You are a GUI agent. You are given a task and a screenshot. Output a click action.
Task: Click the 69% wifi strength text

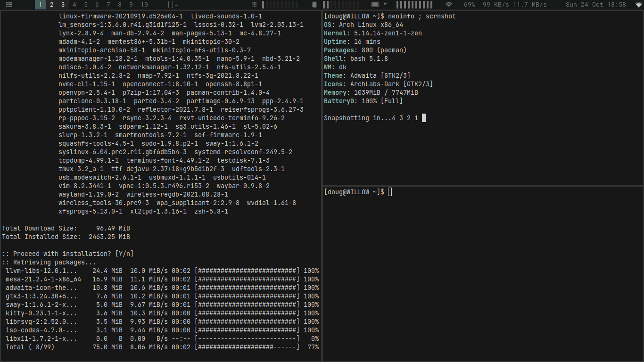tap(470, 5)
